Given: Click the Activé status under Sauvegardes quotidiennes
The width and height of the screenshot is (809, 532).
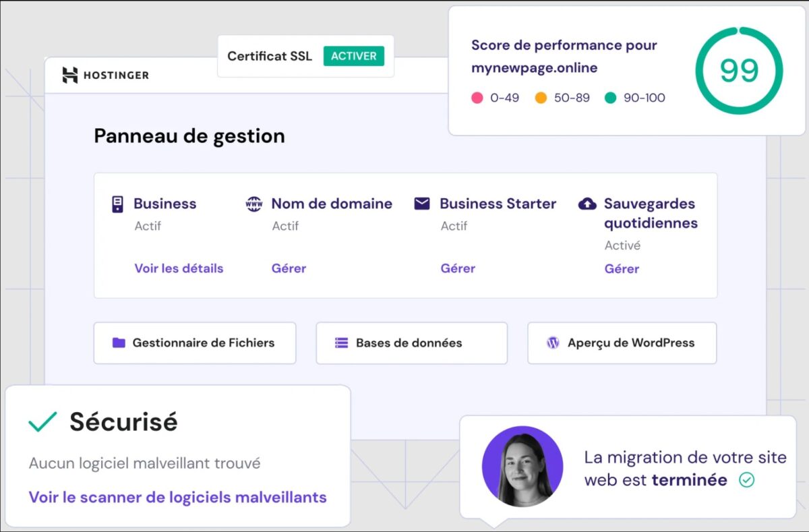Looking at the screenshot, I should 622,245.
